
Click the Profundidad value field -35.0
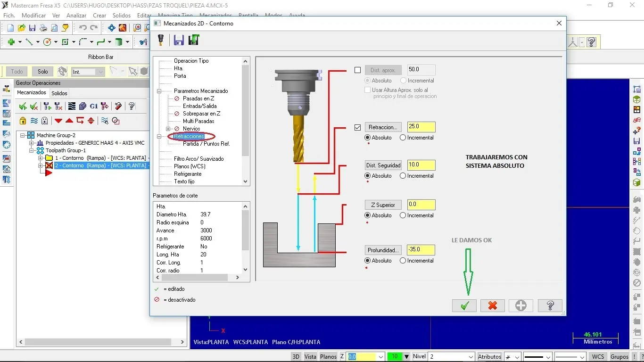[x=421, y=250]
